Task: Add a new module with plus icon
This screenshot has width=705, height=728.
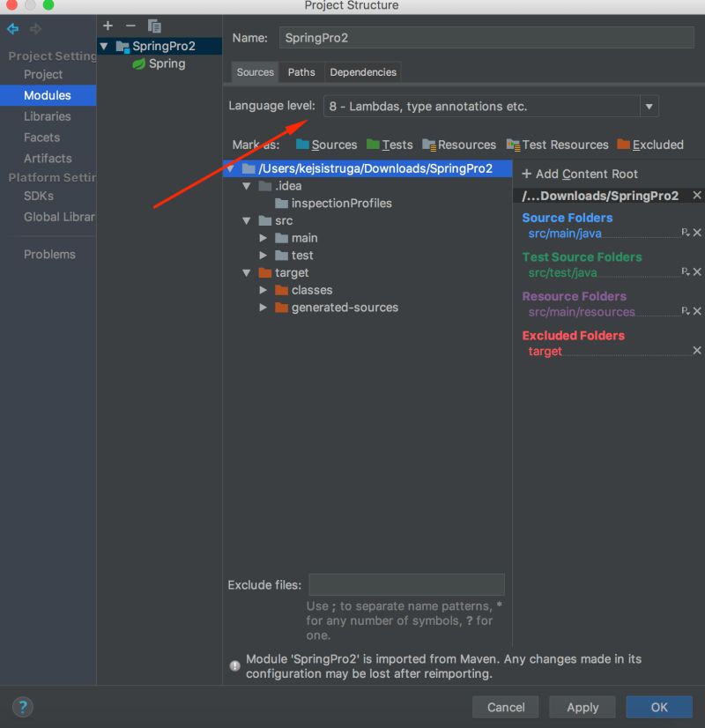Action: [108, 26]
